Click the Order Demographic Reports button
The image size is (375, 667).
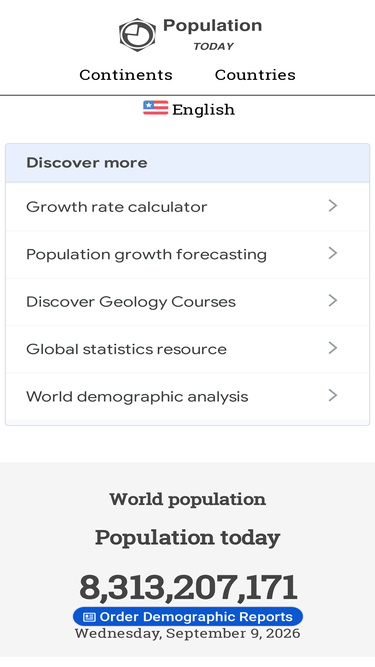coord(188,617)
